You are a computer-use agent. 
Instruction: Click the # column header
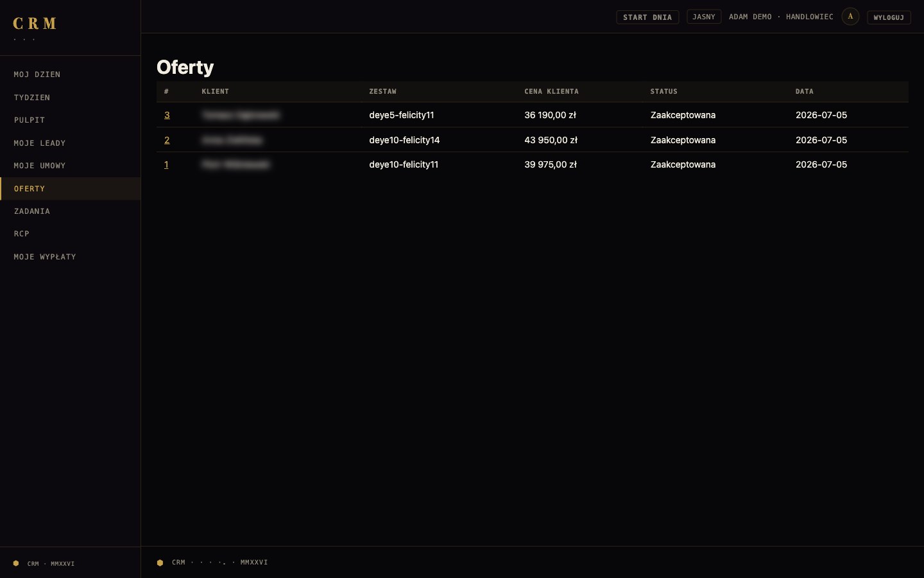(x=166, y=91)
